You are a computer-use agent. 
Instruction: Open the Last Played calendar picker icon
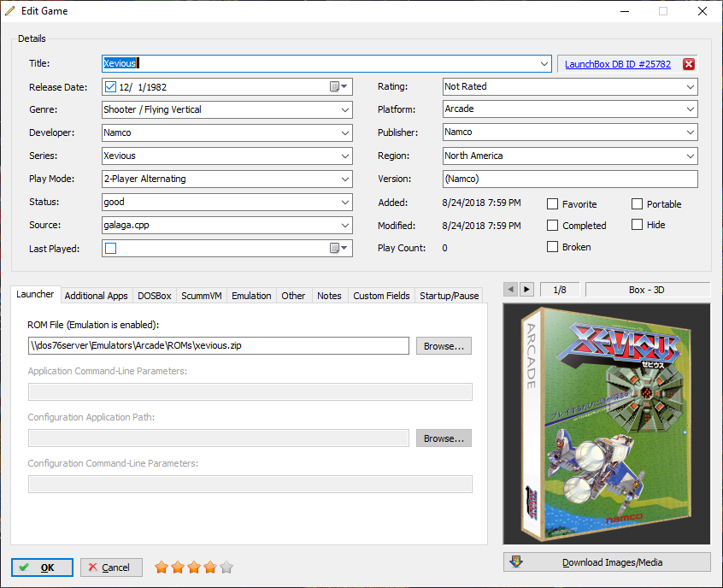tap(338, 248)
